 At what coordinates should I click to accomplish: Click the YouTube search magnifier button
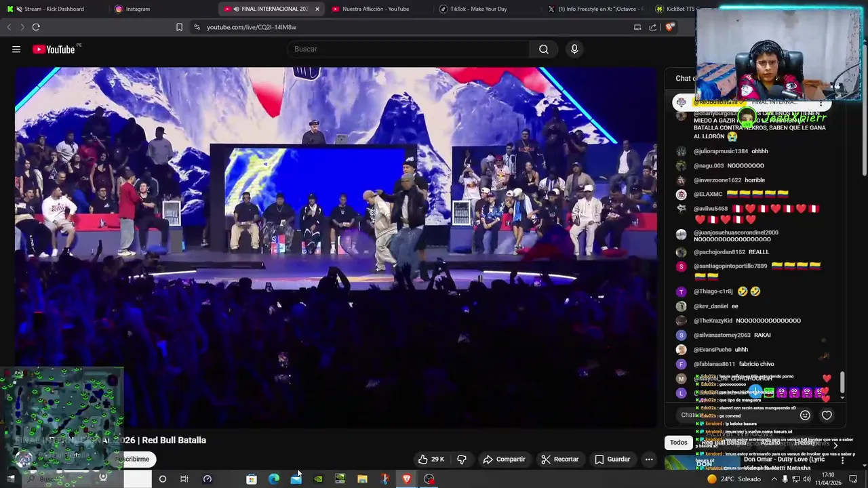point(544,49)
